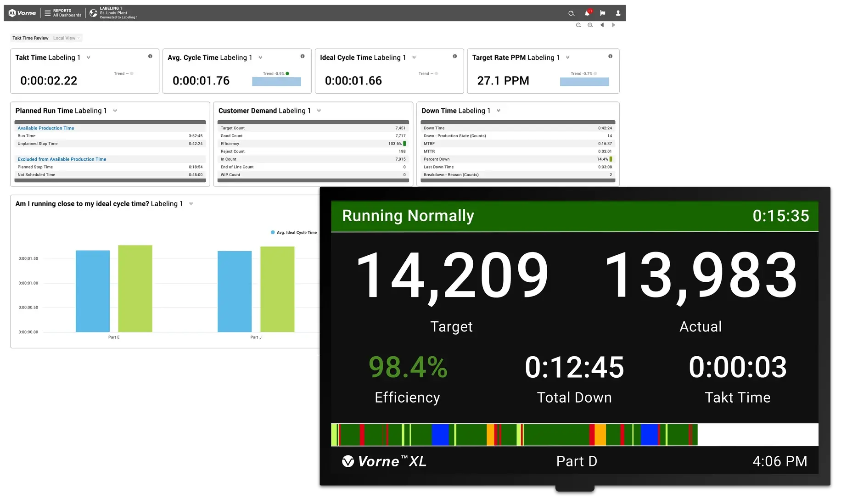Open the Local View dropdown
The image size is (841, 504).
click(67, 38)
